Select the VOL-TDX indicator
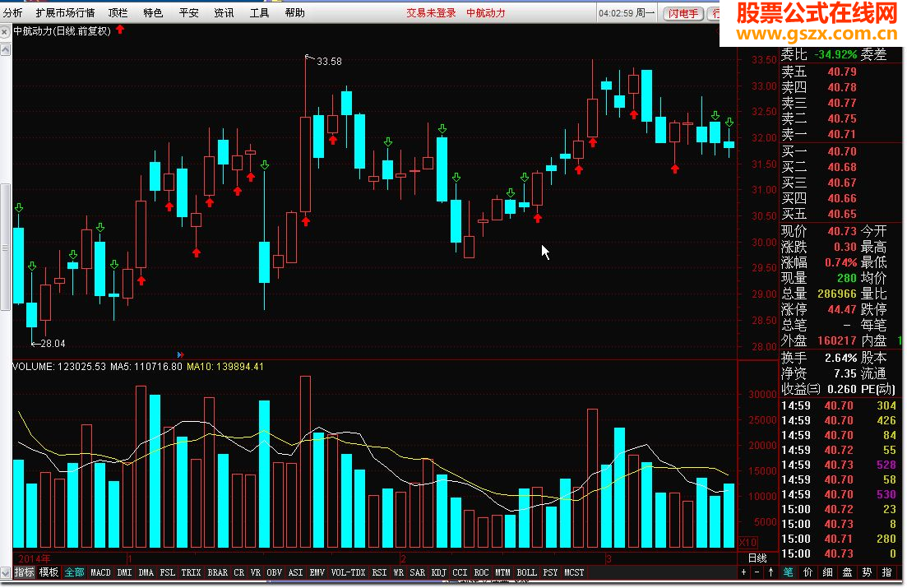Screen dimensions: 907x588 coord(348,572)
